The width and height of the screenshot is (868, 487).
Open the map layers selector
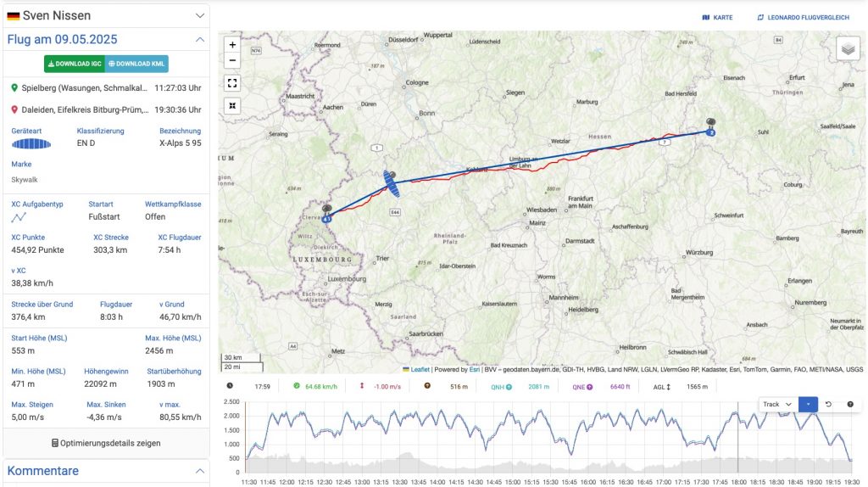pos(848,49)
